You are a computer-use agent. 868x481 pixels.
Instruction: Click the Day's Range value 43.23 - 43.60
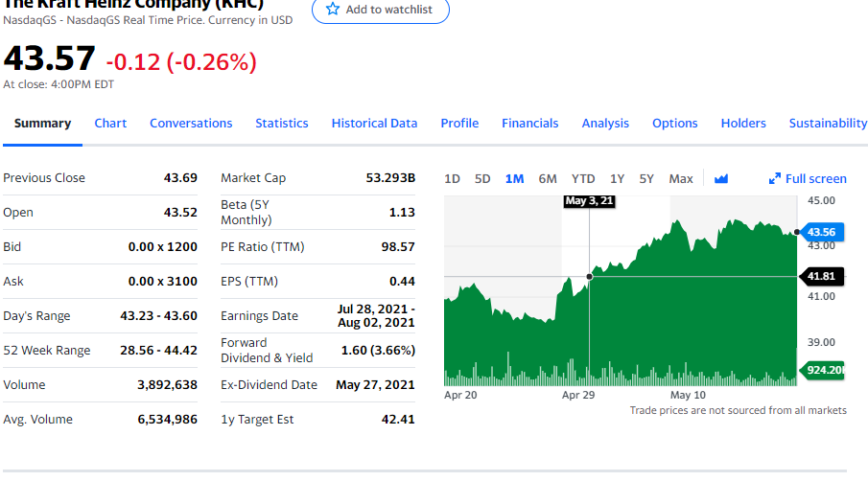[159, 315]
